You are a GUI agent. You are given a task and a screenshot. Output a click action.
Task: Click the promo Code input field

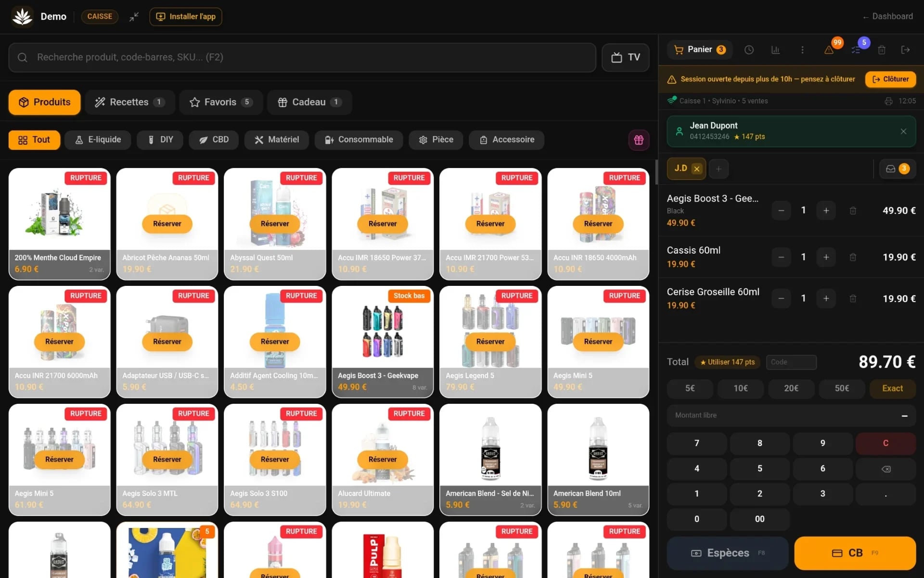click(791, 362)
